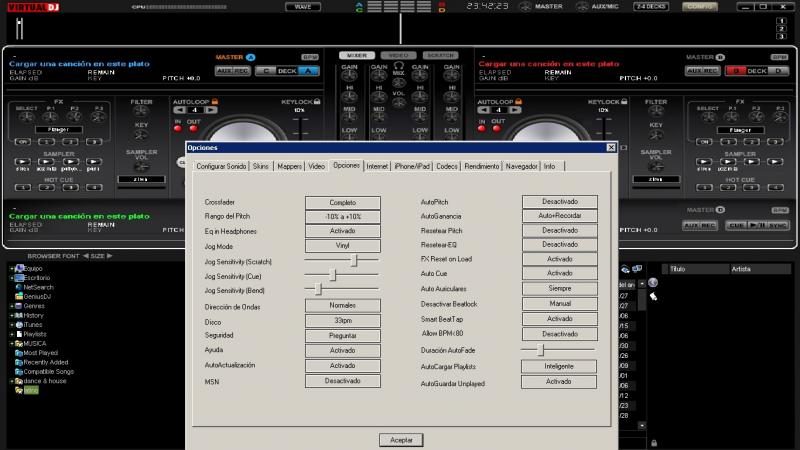This screenshot has width=800, height=450.
Task: Toggle the MSN Desactivado option
Action: click(x=342, y=381)
